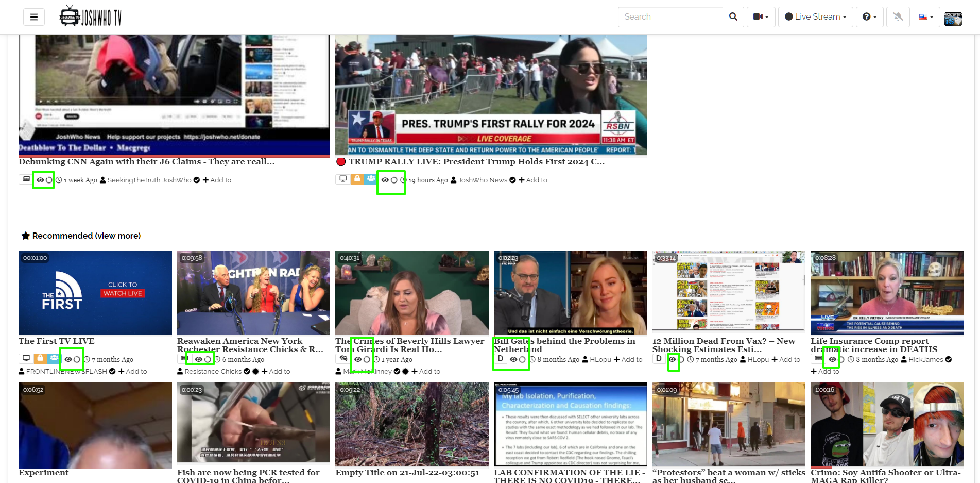
Task: Open the help question mark menu
Action: coord(869,16)
